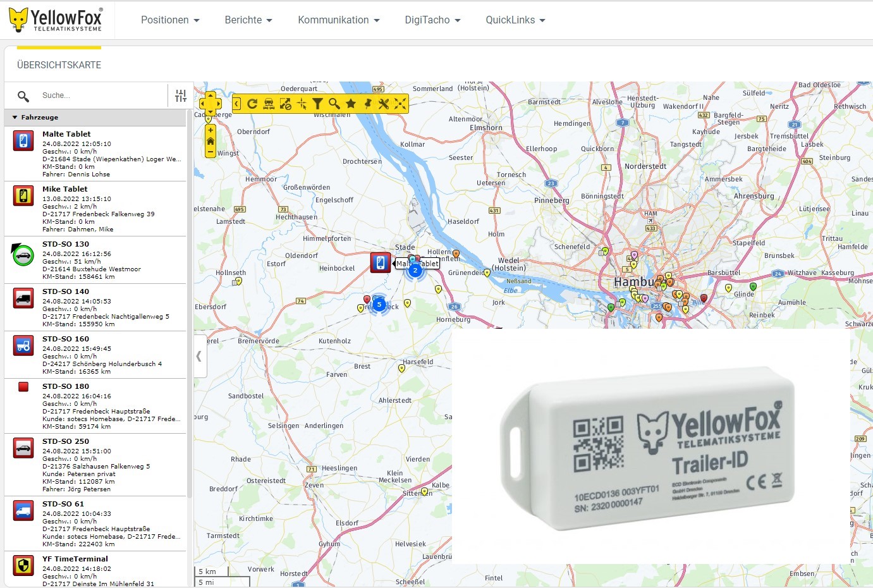873x588 pixels.
Task: Pan the map down
Action: click(211, 112)
